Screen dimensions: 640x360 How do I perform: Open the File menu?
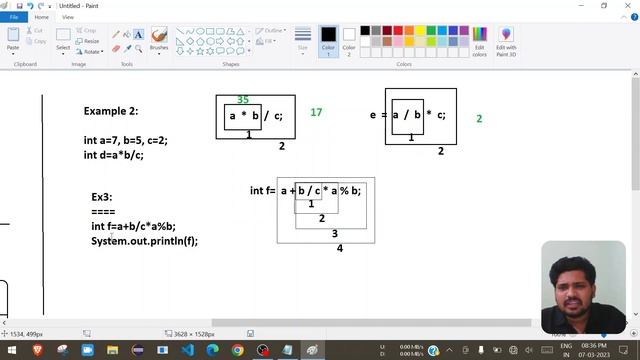coord(14,17)
